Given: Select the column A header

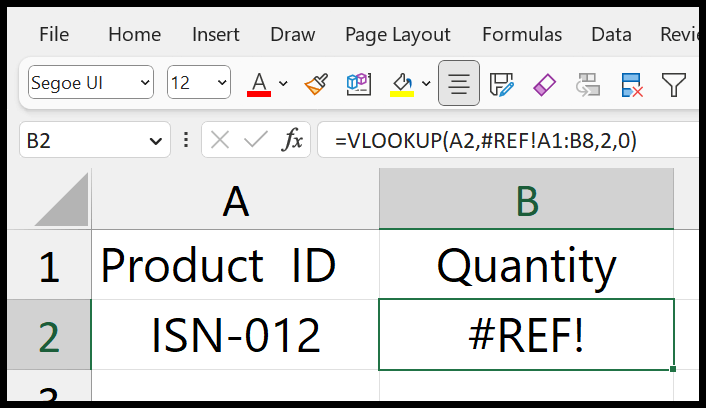Looking at the screenshot, I should click(x=235, y=199).
